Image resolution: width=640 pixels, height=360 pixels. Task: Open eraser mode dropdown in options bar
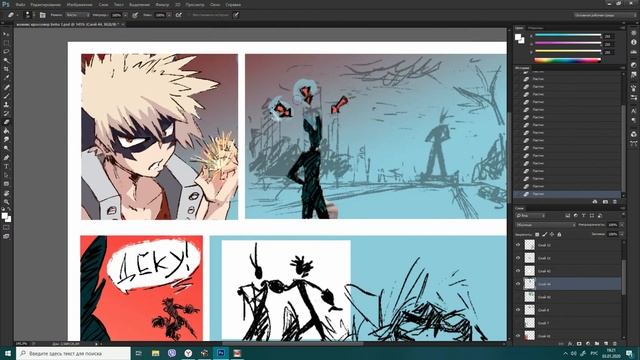coord(78,15)
